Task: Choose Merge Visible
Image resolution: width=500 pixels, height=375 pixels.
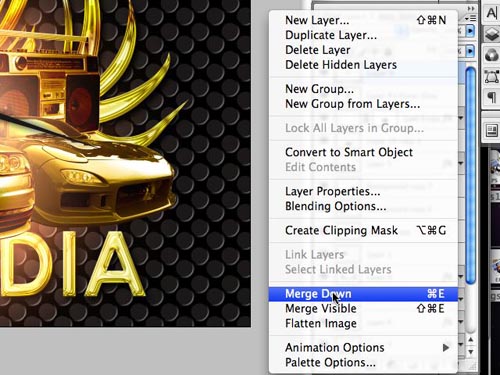Action: [x=363, y=309]
